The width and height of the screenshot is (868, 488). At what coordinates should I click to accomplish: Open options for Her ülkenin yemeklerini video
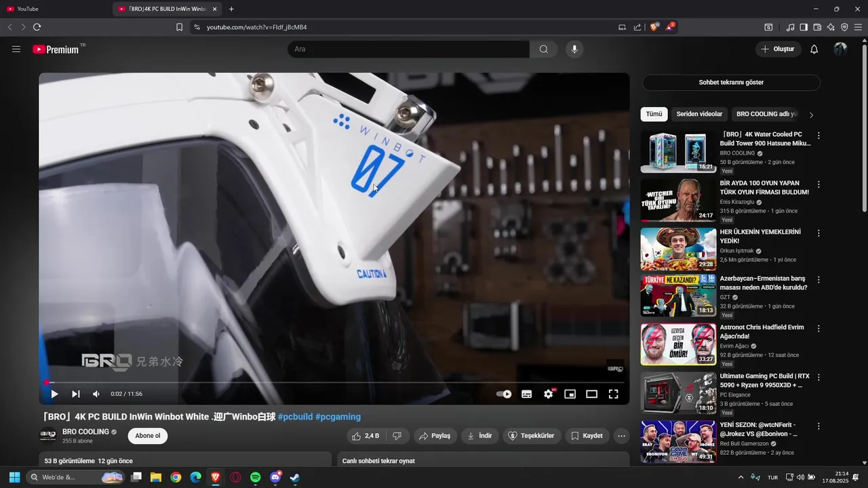click(x=818, y=233)
